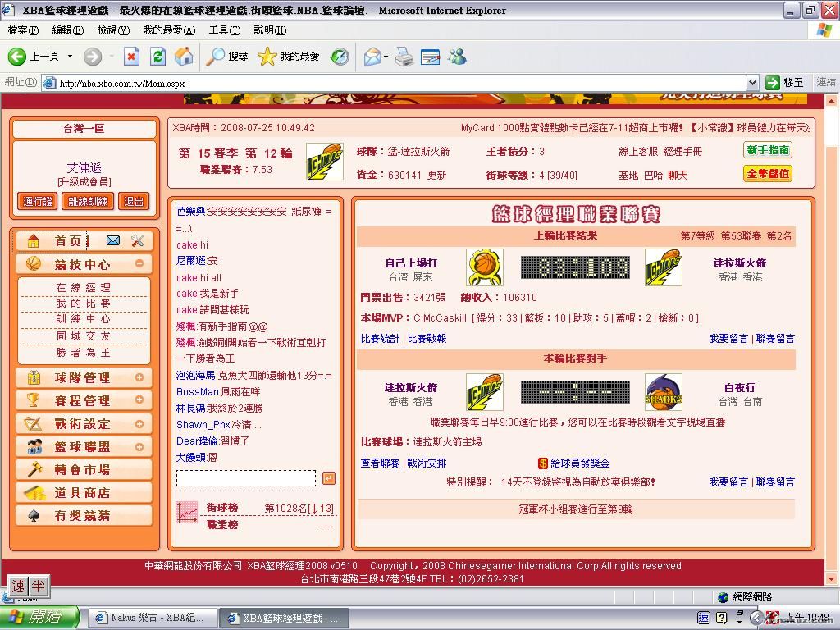The width and height of the screenshot is (840, 630).
Task: Open the 比賽統計 link
Action: click(380, 339)
